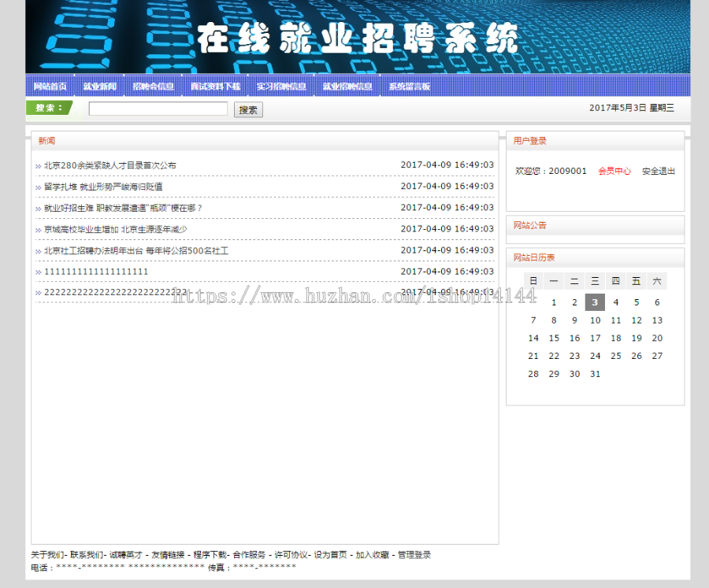709x588 pixels.
Task: Open news 北京社工招聘办法明年出台
Action: pyautogui.click(x=136, y=250)
